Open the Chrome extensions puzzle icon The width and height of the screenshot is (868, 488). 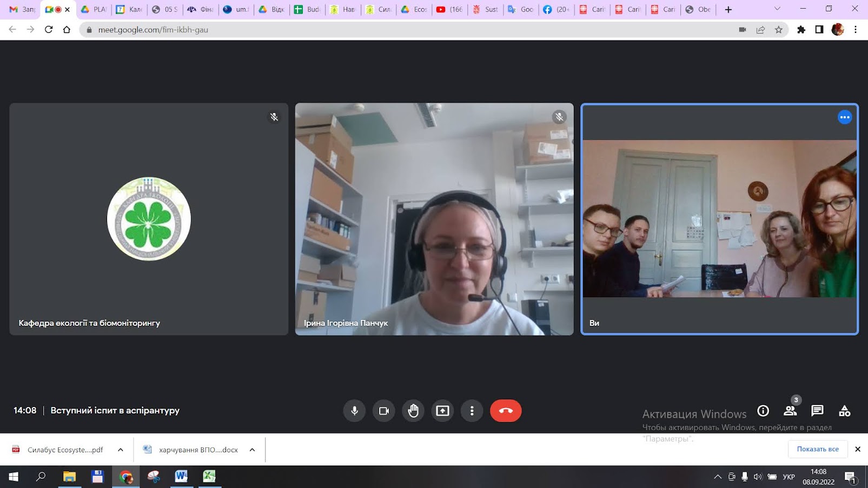pos(801,30)
